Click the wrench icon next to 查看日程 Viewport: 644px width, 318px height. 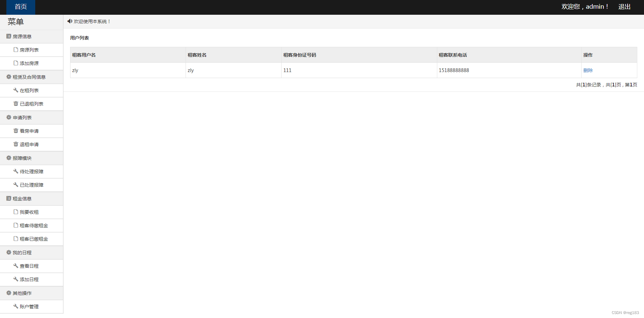[16, 266]
